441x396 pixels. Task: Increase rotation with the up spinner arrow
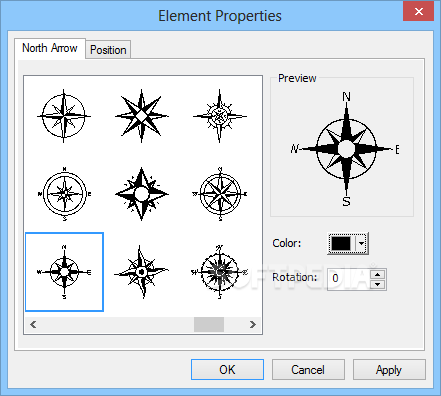[377, 275]
